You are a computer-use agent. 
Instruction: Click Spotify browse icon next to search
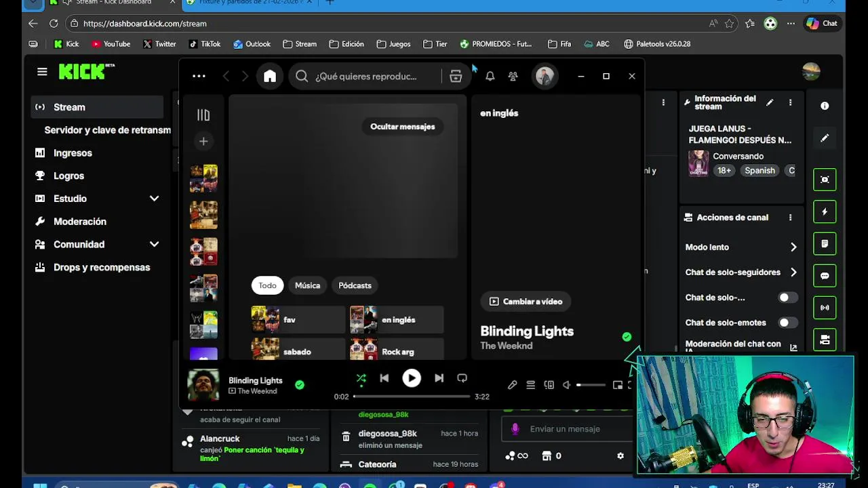pyautogui.click(x=456, y=76)
